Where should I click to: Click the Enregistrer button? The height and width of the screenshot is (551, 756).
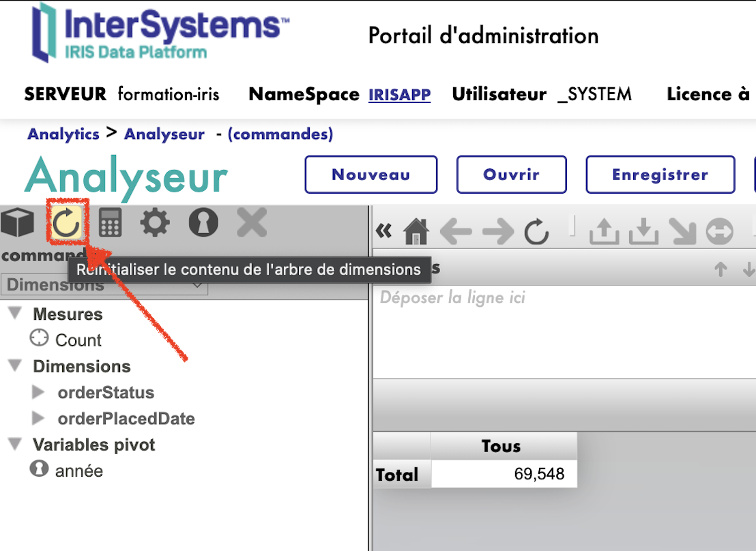(660, 175)
